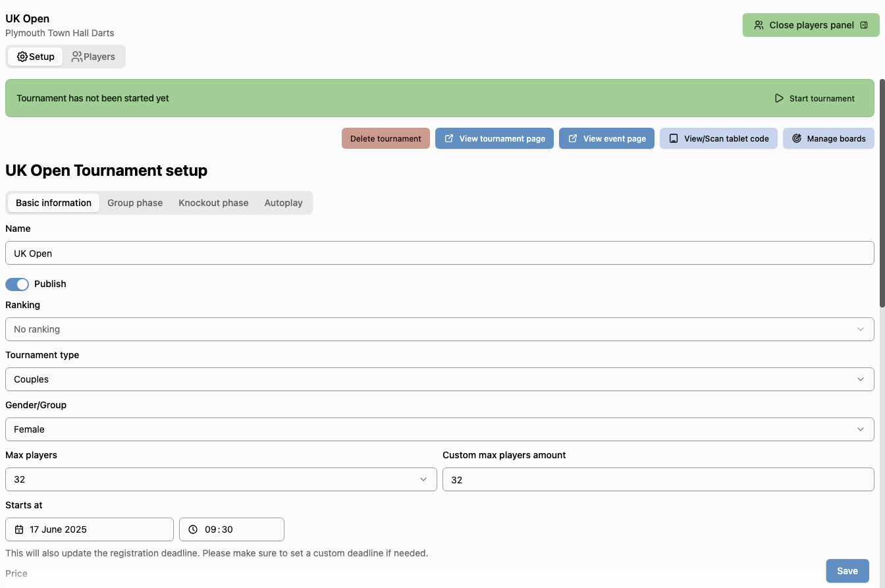Screen dimensions: 885x588
Task: Click the start time field showing 09:30
Action: 232,529
